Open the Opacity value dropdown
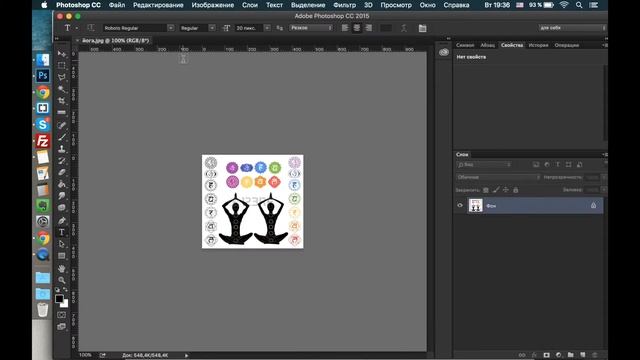The height and width of the screenshot is (360, 640). tap(604, 177)
